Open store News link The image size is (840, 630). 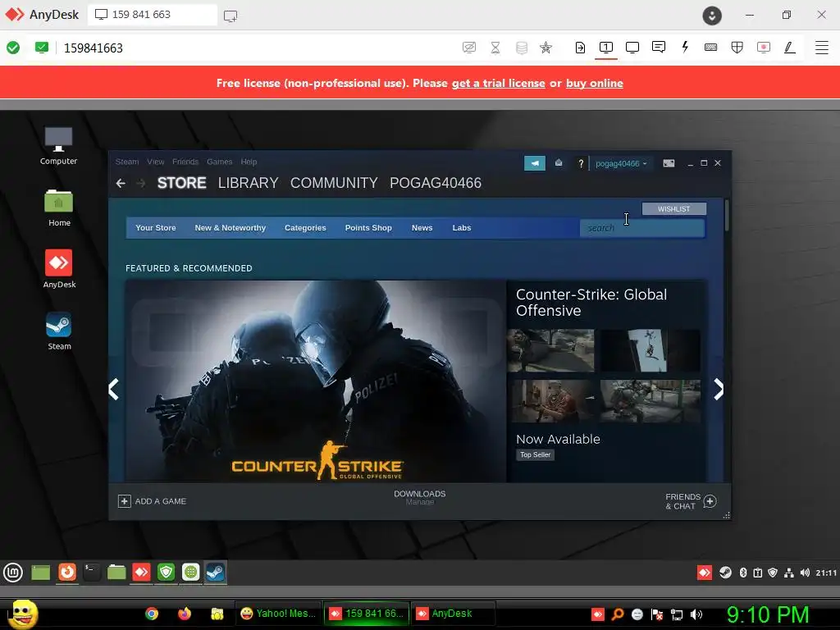[422, 228]
